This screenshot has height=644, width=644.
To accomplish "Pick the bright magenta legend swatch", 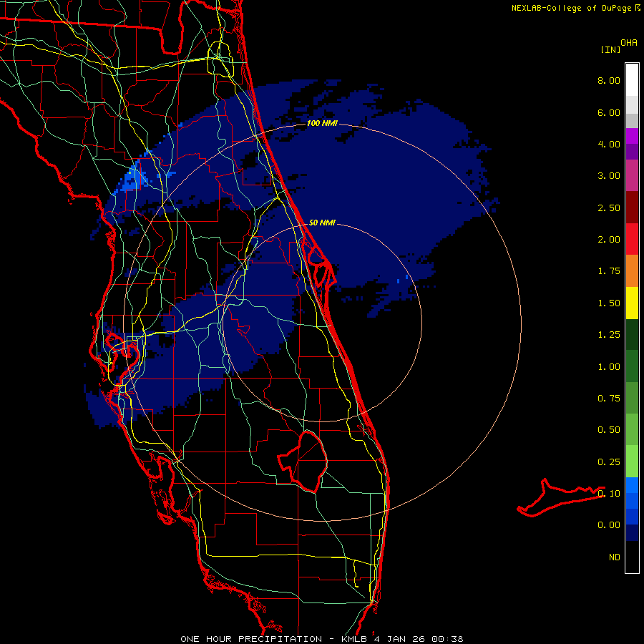I will [632, 136].
